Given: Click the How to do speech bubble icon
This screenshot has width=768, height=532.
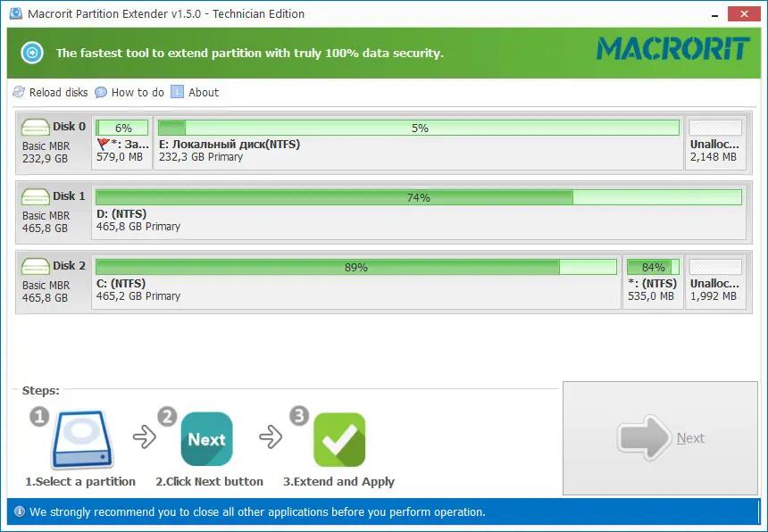Looking at the screenshot, I should point(100,92).
